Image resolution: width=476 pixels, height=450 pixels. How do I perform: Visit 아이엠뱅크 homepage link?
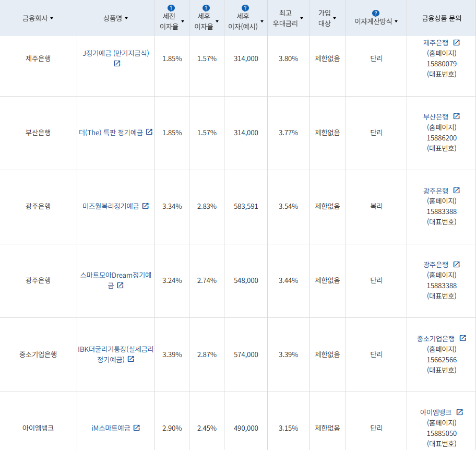pos(436,412)
